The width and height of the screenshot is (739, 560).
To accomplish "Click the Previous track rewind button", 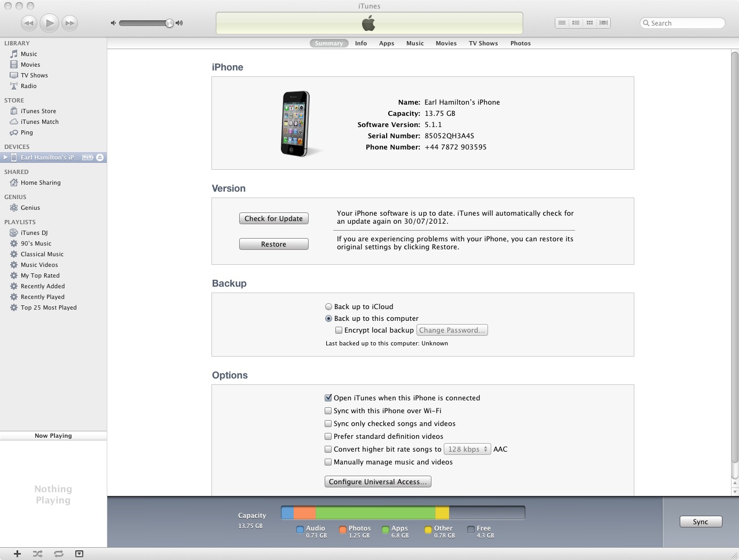I will [29, 23].
